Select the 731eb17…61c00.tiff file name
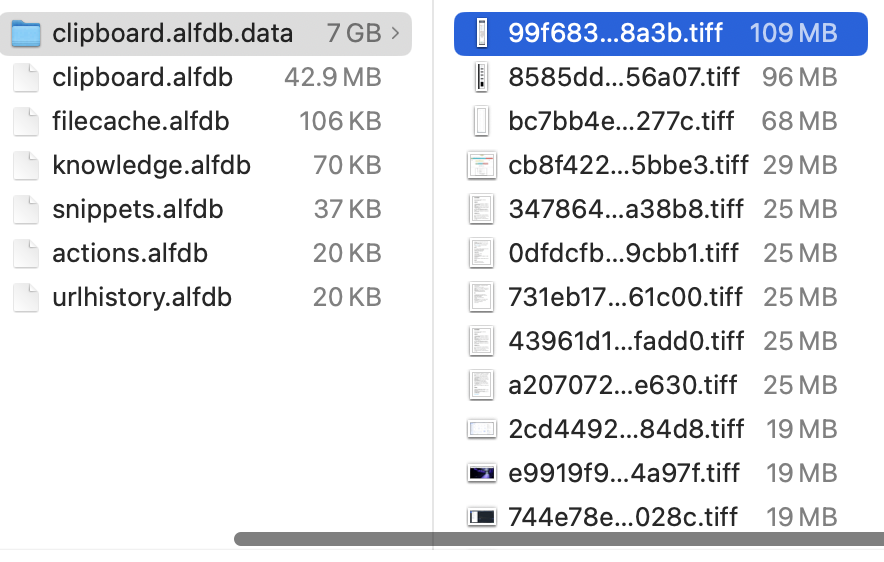Viewport: 884px width, 562px height. click(625, 298)
